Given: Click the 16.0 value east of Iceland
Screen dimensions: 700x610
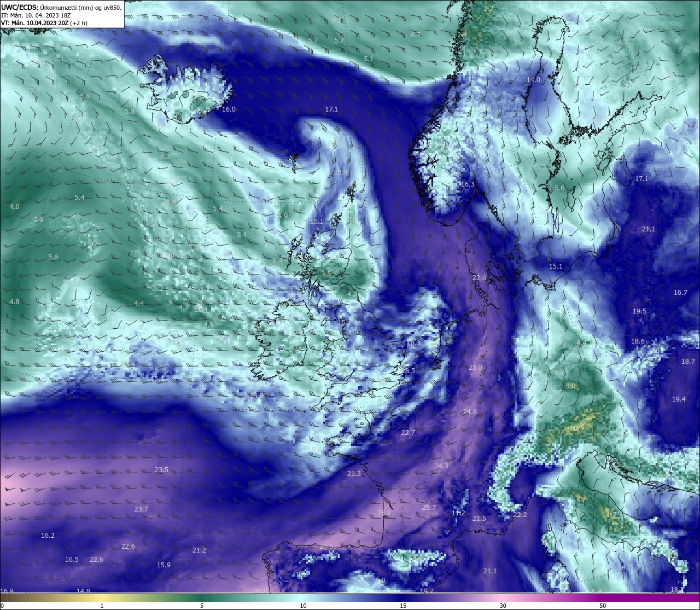Looking at the screenshot, I should click(x=229, y=109).
